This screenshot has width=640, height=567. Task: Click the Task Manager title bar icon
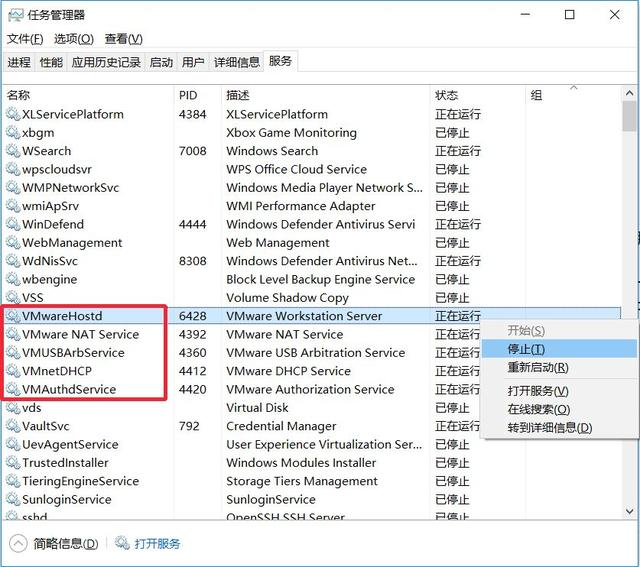pyautogui.click(x=16, y=16)
